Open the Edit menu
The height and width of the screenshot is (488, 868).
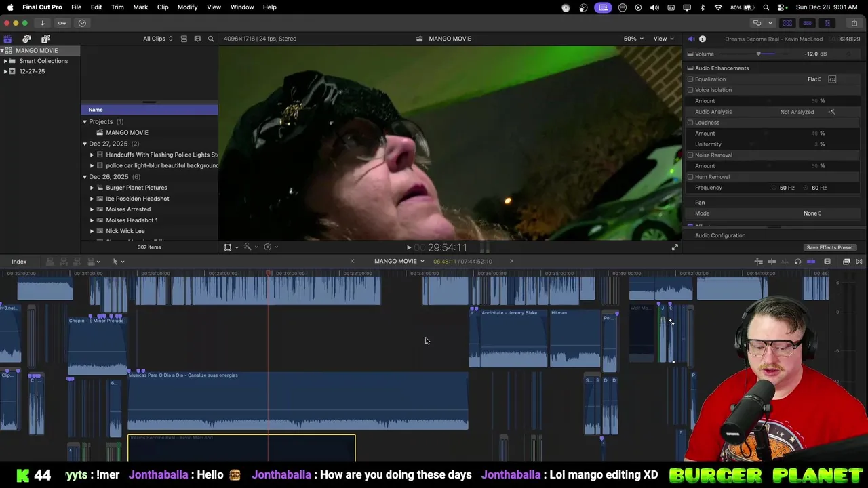[96, 7]
